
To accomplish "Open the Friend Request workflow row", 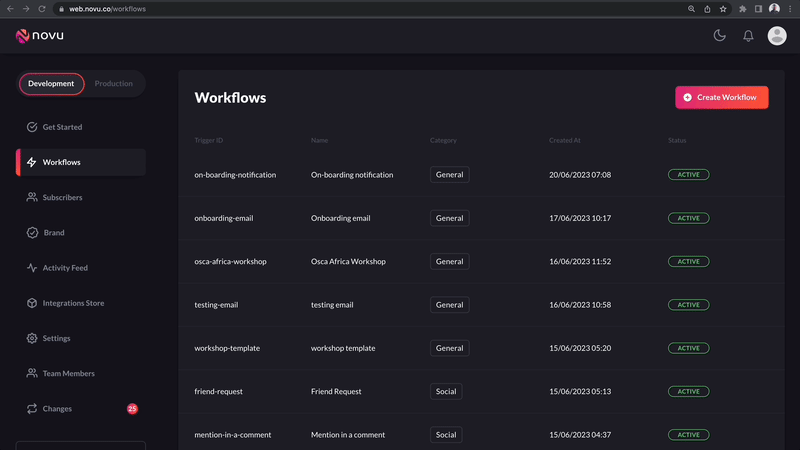I will (481, 392).
